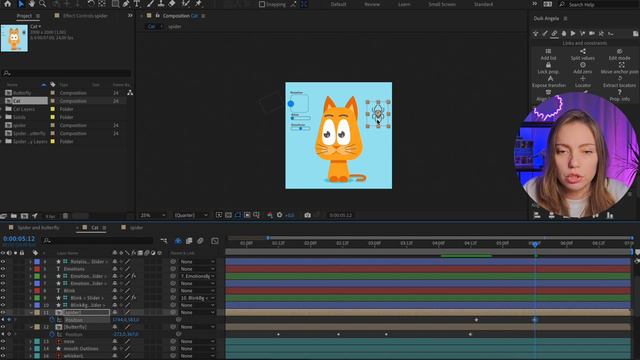The image size is (640, 360).
Task: Select the spider composition in Project list
Action: click(19, 125)
